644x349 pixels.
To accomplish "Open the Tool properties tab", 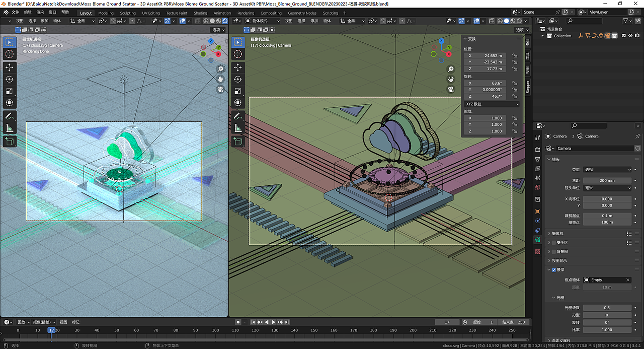I will click(537, 137).
